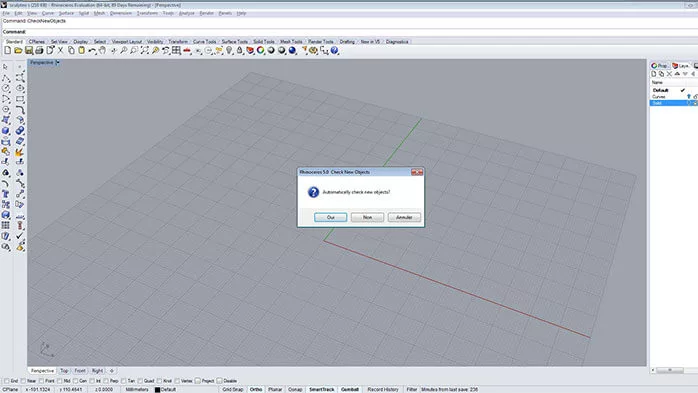Toggle Grid Snap in status bar
Image resolution: width=698 pixels, height=393 pixels.
pyautogui.click(x=233, y=389)
